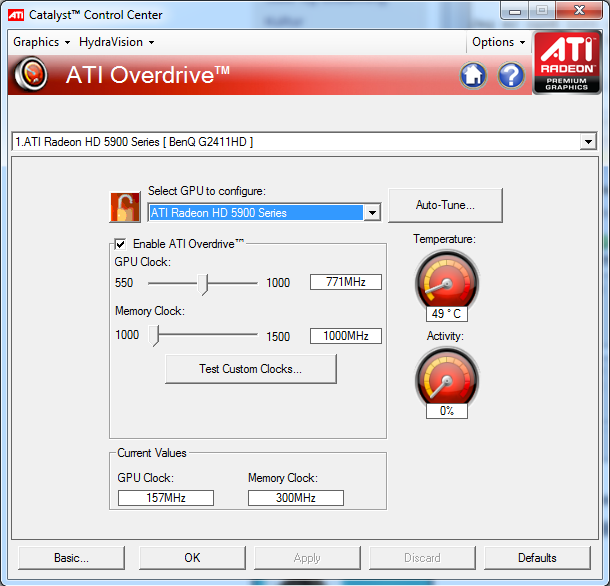The image size is (610, 586).
Task: Click the Temperature gauge dial
Action: coord(447,281)
